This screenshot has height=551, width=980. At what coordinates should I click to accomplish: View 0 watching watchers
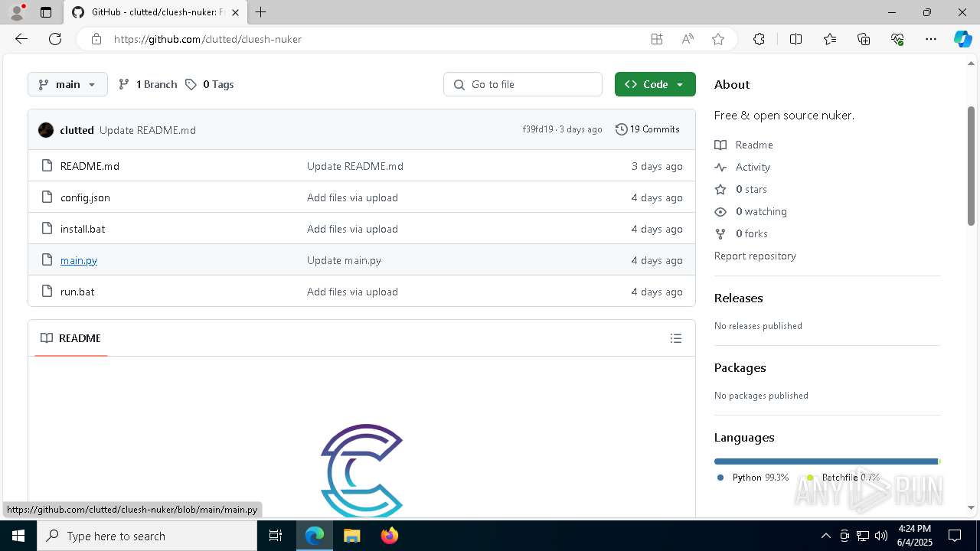coord(750,211)
